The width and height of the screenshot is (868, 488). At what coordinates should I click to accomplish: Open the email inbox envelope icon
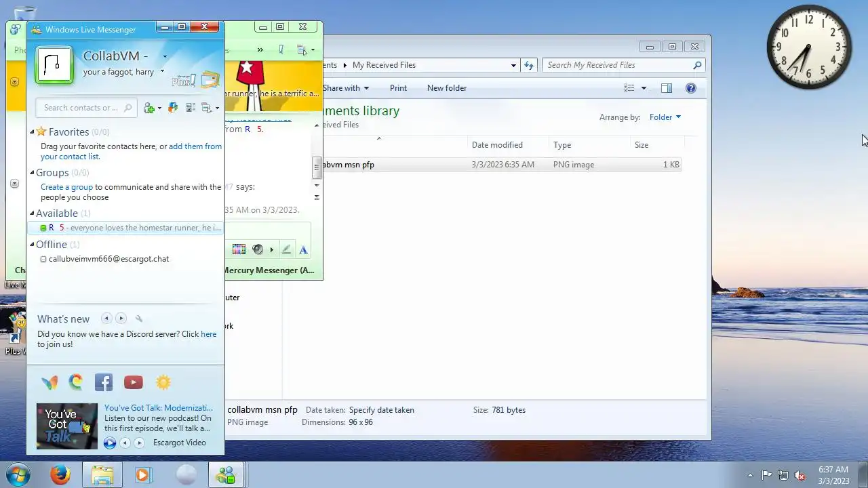coord(210,80)
